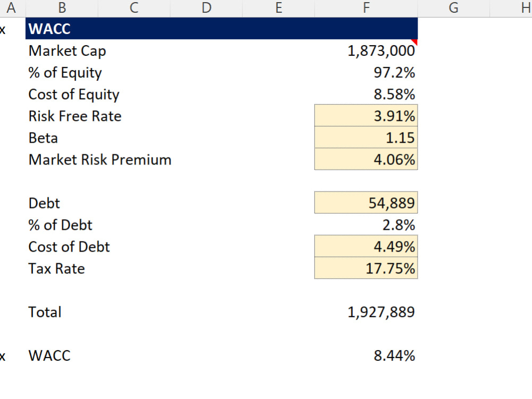The image size is (532, 399).
Task: Select the 2.8% debt percentage cell
Action: point(398,225)
